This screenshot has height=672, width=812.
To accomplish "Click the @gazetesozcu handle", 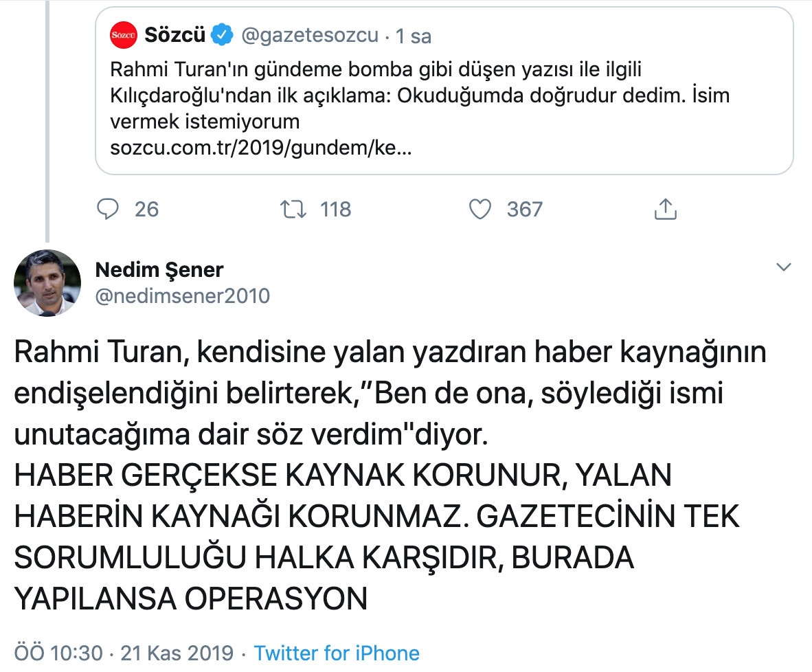I will 310,35.
